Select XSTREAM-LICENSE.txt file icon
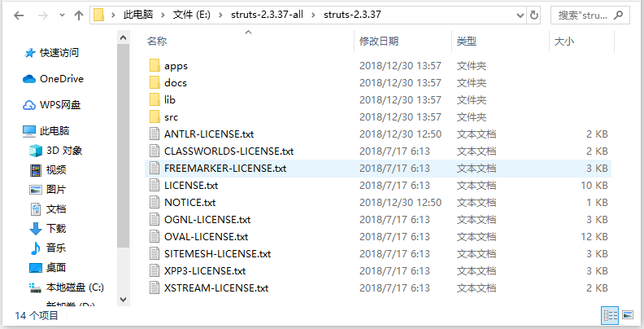 pyautogui.click(x=154, y=288)
